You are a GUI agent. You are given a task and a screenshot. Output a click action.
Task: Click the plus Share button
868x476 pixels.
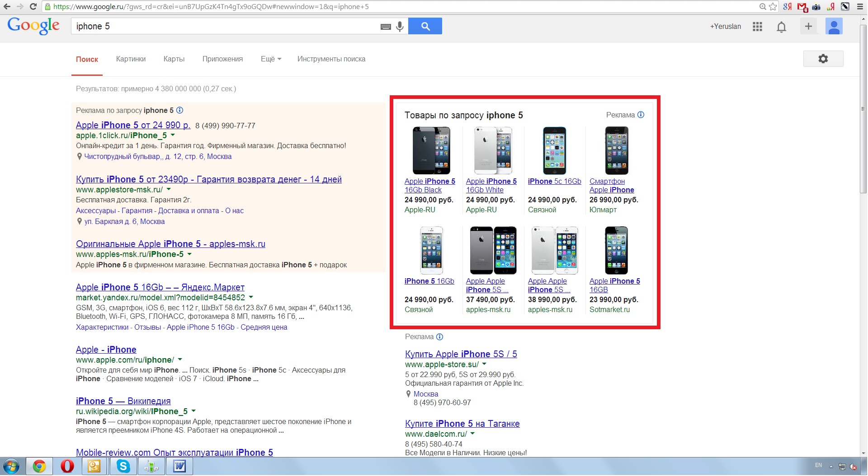[808, 26]
